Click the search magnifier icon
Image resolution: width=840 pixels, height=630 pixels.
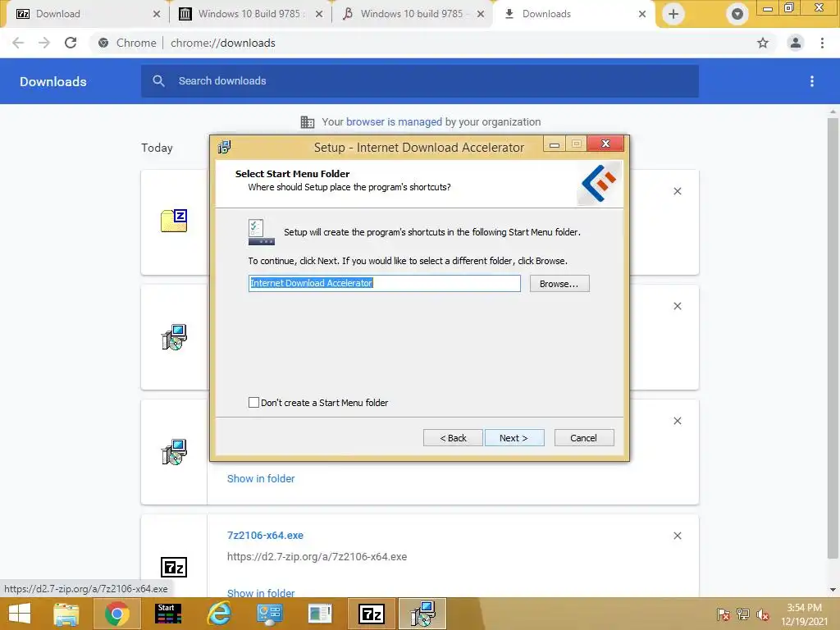pyautogui.click(x=158, y=81)
